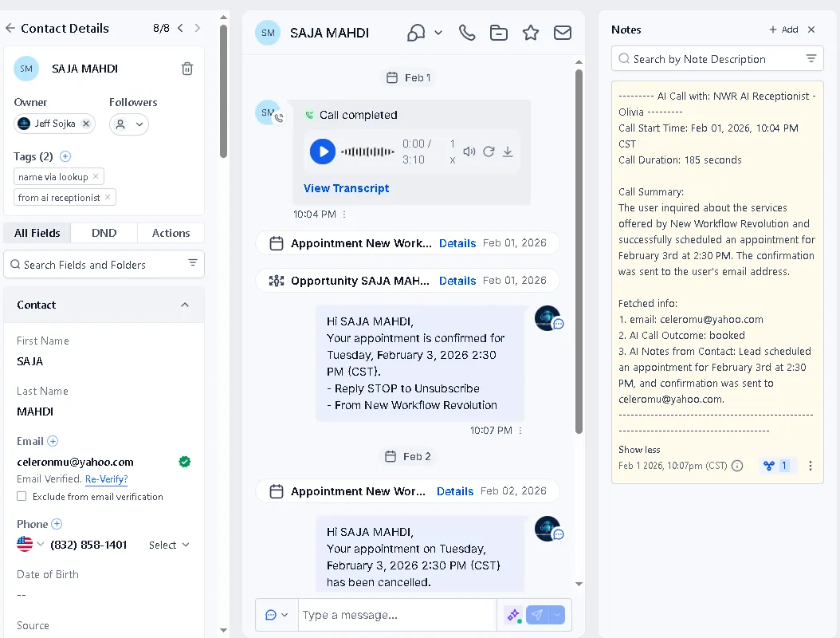Click the Type a message field

398,615
